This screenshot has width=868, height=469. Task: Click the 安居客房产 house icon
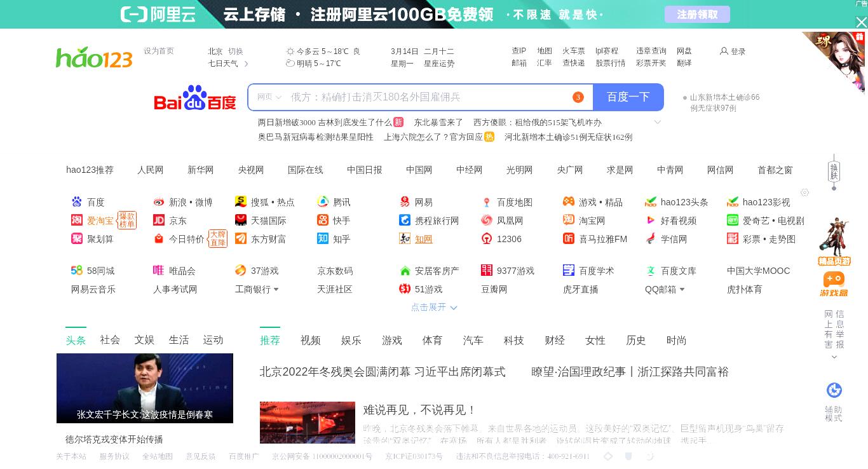[x=405, y=271]
